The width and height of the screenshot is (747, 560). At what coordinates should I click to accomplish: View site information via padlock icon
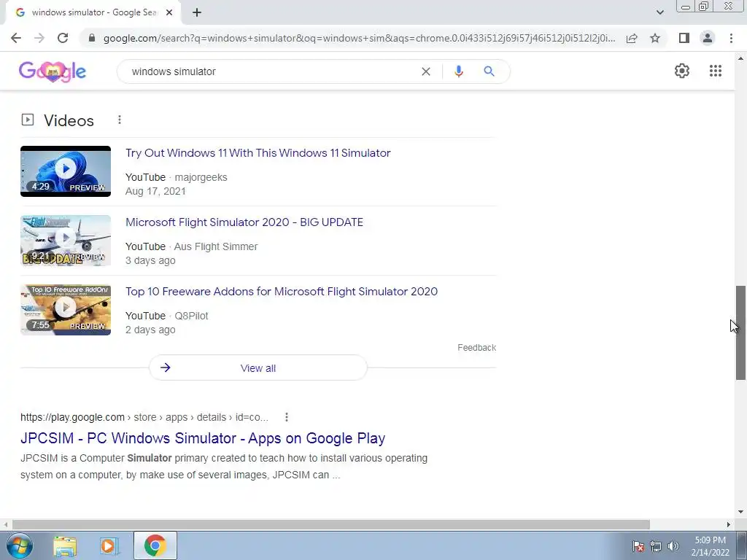coord(92,38)
